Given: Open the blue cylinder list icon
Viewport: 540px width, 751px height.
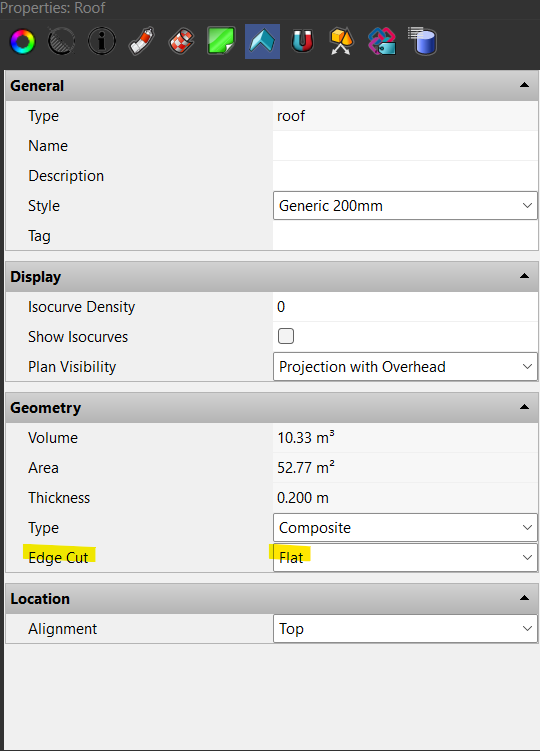Looking at the screenshot, I should coord(423,41).
